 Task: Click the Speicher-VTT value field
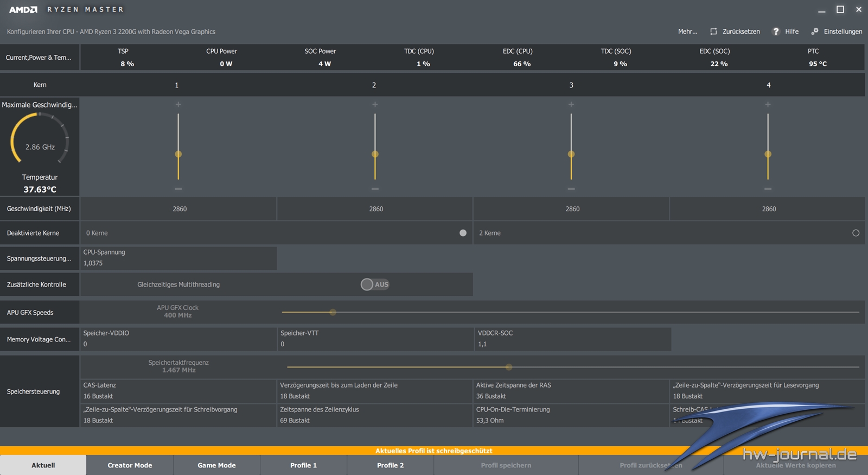375,339
